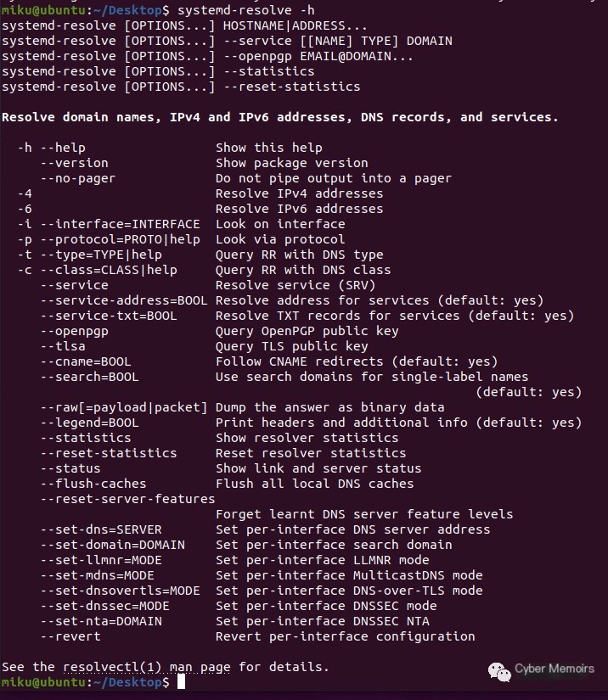Image resolution: width=608 pixels, height=700 pixels.
Task: Click the --raw[=payload|packet] option
Action: (x=124, y=407)
